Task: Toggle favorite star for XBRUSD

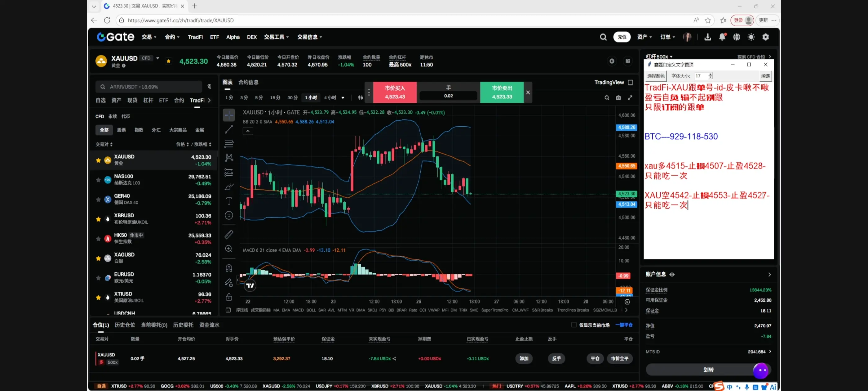Action: pyautogui.click(x=98, y=219)
